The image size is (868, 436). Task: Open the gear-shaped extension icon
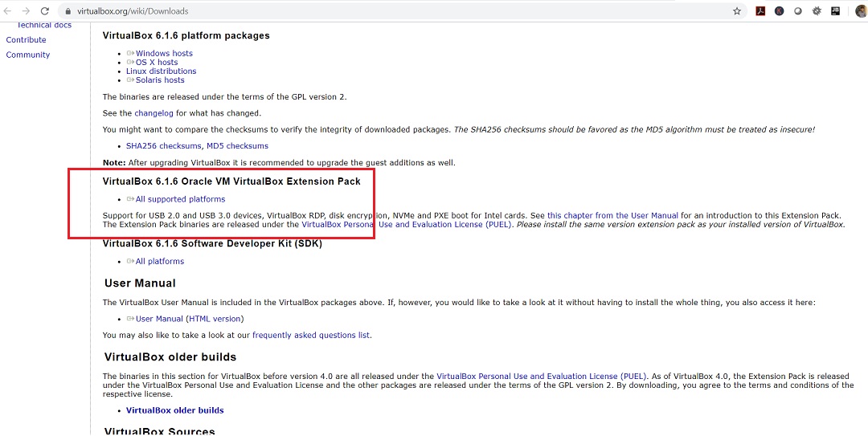(x=817, y=11)
